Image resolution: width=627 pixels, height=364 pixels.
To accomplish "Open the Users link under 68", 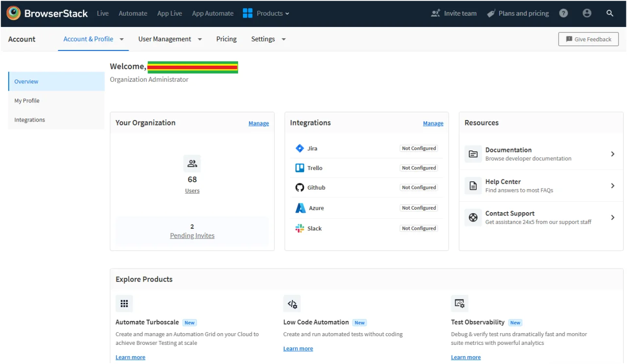I will click(192, 191).
